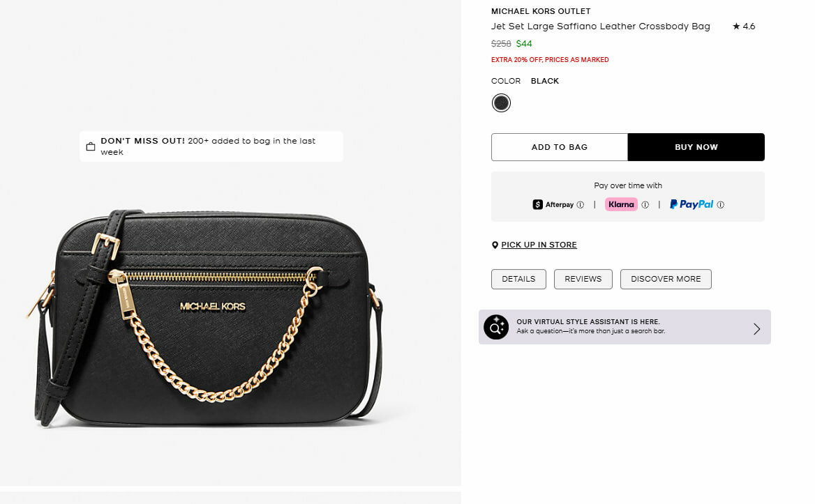This screenshot has width=815, height=504.
Task: Click the star rating icon
Action: [x=736, y=26]
